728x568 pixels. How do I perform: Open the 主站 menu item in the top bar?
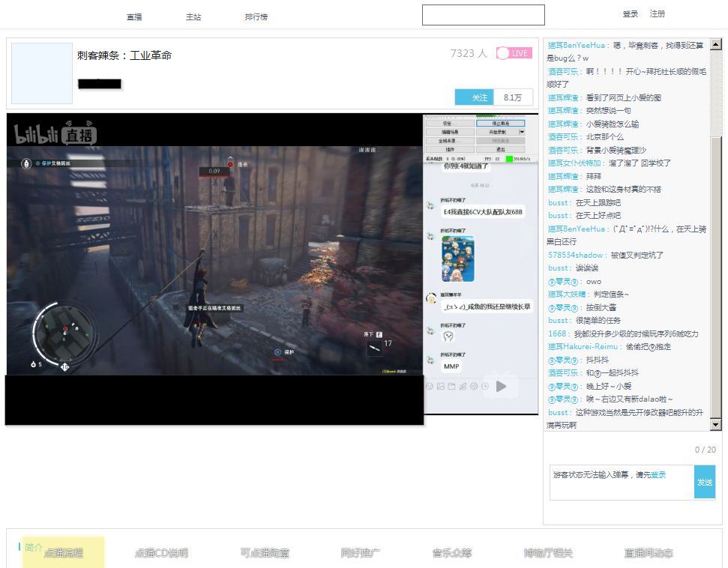[193, 15]
